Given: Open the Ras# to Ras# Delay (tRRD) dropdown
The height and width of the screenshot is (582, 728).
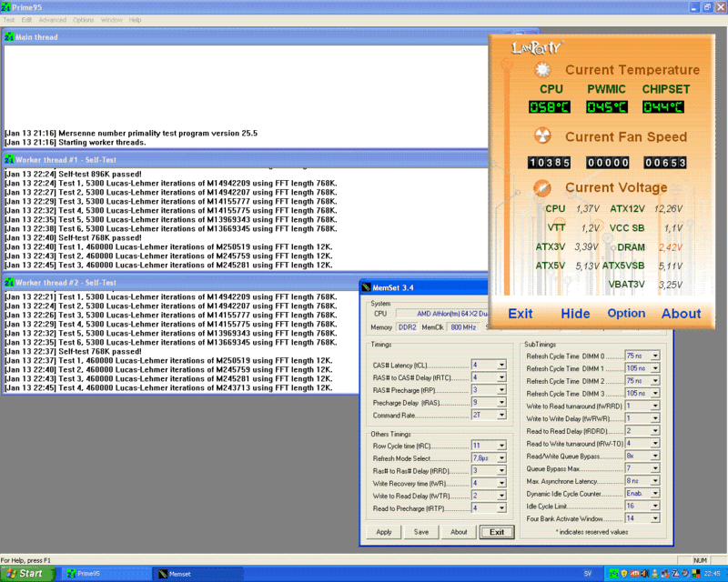Looking at the screenshot, I should pyautogui.click(x=501, y=471).
